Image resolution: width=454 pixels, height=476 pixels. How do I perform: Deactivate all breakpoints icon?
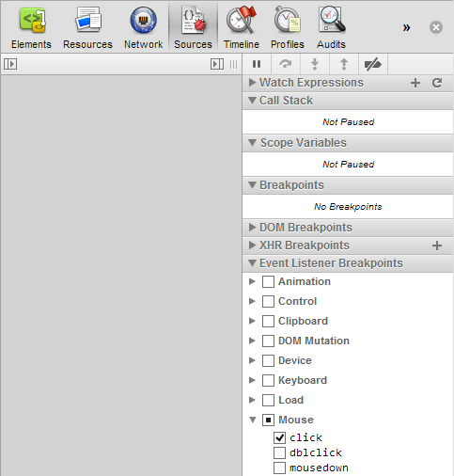(x=372, y=64)
